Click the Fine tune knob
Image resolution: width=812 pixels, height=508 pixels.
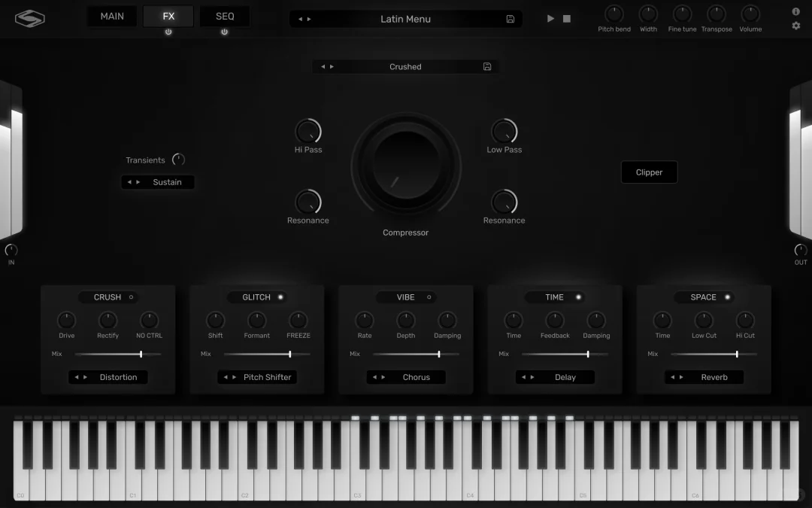pyautogui.click(x=682, y=14)
